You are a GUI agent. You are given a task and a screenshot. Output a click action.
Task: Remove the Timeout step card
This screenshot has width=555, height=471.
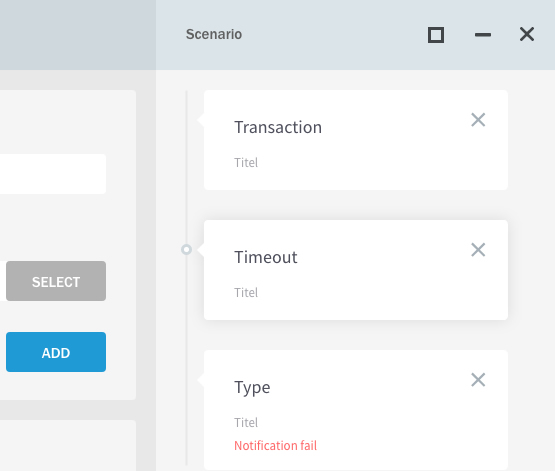pyautogui.click(x=478, y=249)
